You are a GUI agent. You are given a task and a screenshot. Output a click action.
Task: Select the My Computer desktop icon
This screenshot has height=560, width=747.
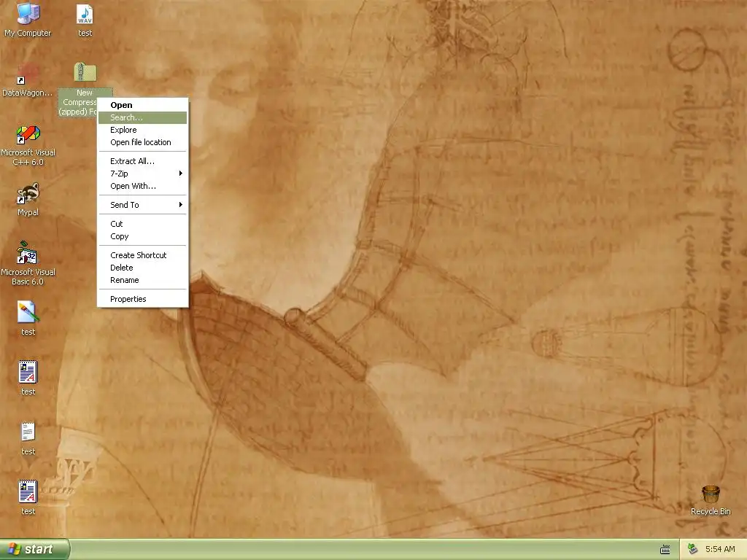[28, 19]
